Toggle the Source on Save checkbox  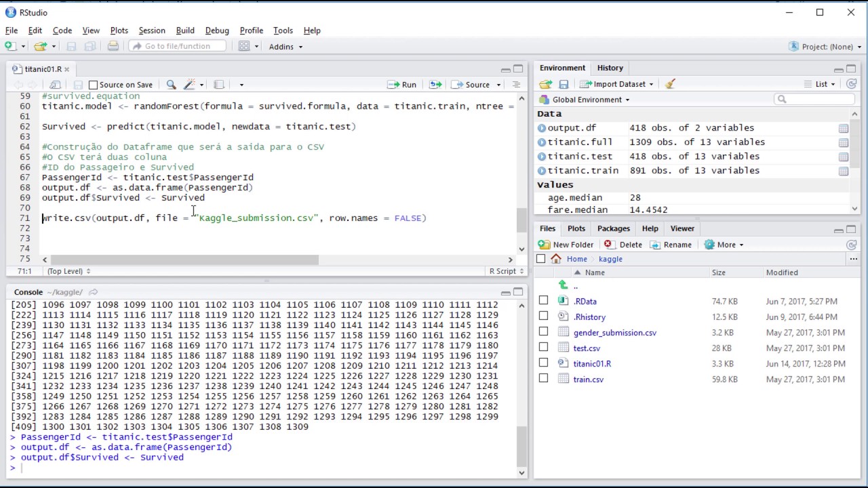pyautogui.click(x=94, y=85)
